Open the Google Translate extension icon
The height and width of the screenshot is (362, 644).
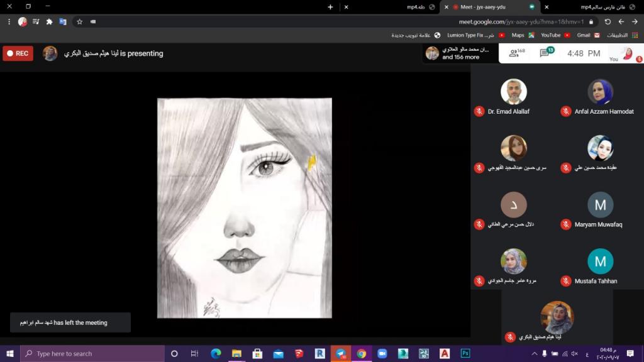click(63, 21)
